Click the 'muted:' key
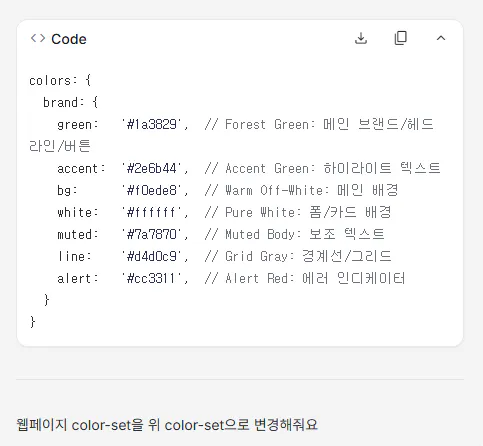 pos(78,234)
